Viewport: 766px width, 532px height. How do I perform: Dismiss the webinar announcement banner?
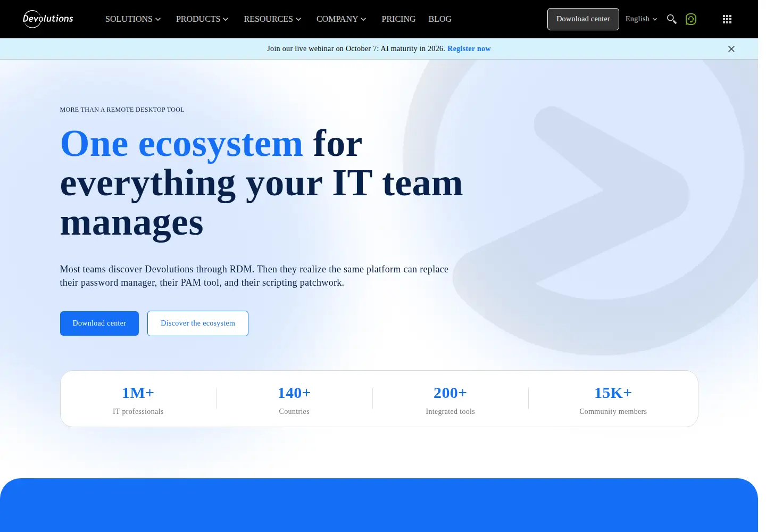[x=731, y=49]
